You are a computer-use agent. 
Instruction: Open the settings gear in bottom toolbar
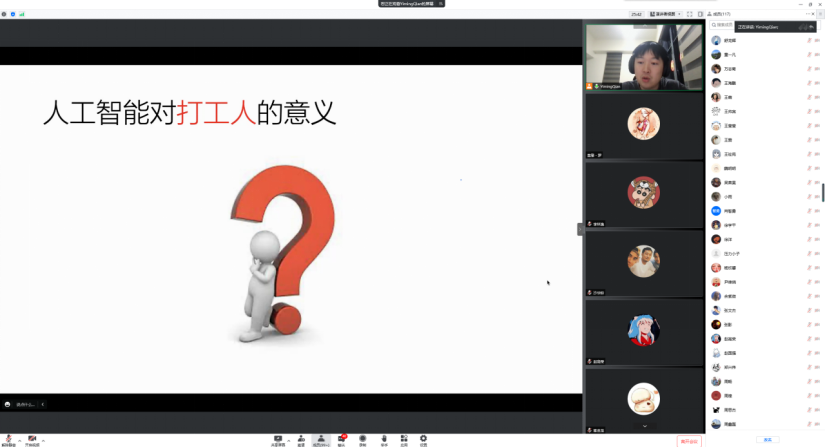pyautogui.click(x=423, y=438)
